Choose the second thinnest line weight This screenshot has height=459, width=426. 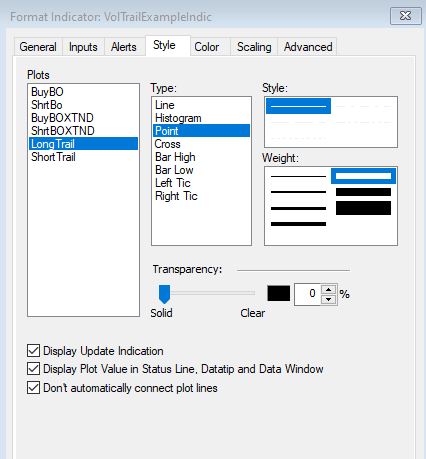pyautogui.click(x=298, y=192)
